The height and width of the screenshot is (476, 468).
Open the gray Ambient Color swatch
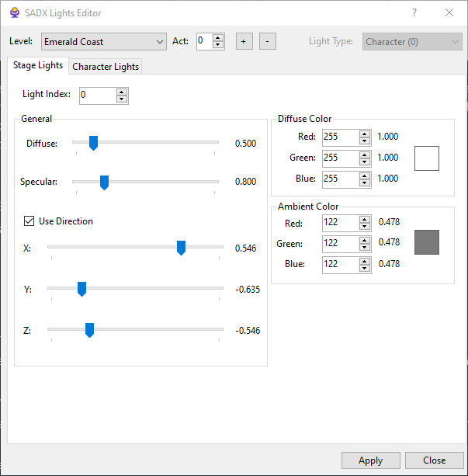tap(427, 242)
